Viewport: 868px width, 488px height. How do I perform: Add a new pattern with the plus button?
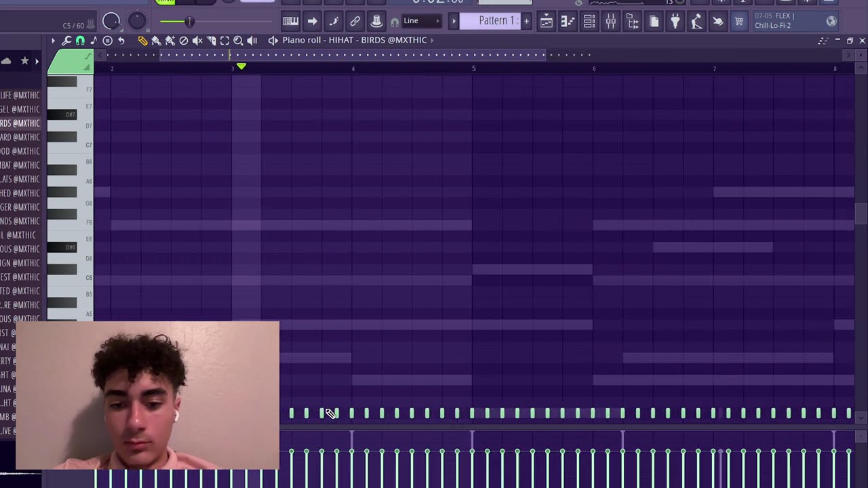click(526, 21)
